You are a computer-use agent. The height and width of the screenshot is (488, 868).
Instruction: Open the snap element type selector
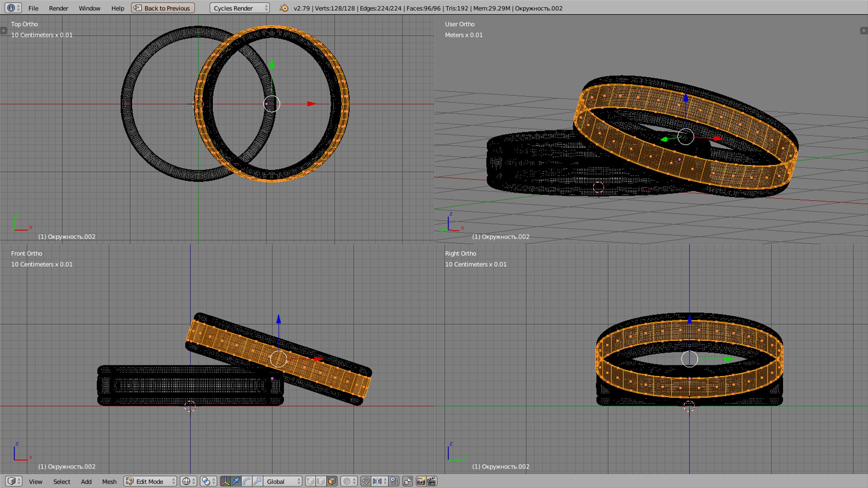pyautogui.click(x=379, y=481)
